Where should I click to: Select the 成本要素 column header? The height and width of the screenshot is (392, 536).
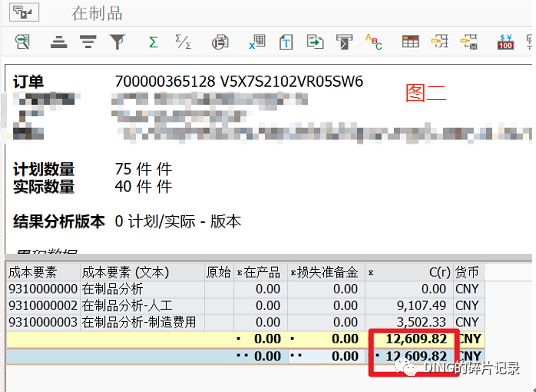(x=43, y=272)
